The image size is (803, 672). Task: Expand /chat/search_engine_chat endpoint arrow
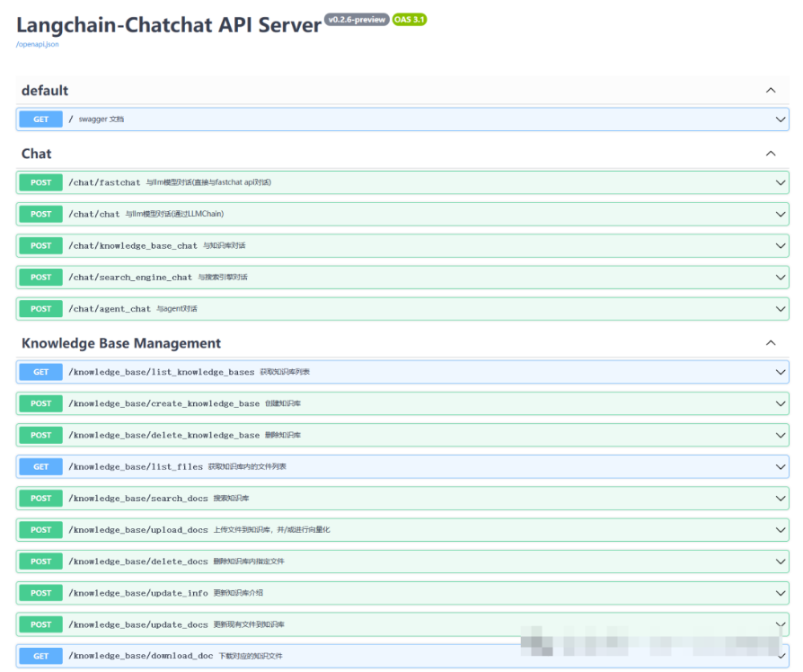pos(781,278)
